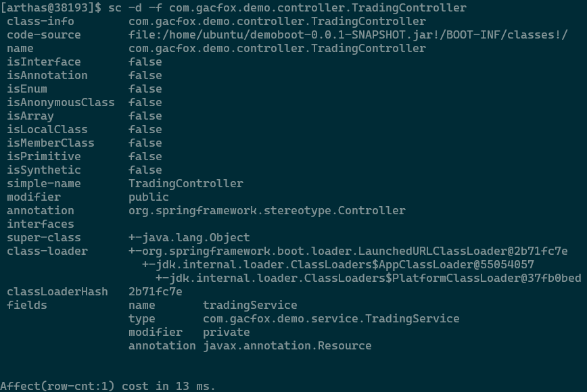Click the arthas@38193 command prompt
Screen dimensions: 587x392
point(51,8)
